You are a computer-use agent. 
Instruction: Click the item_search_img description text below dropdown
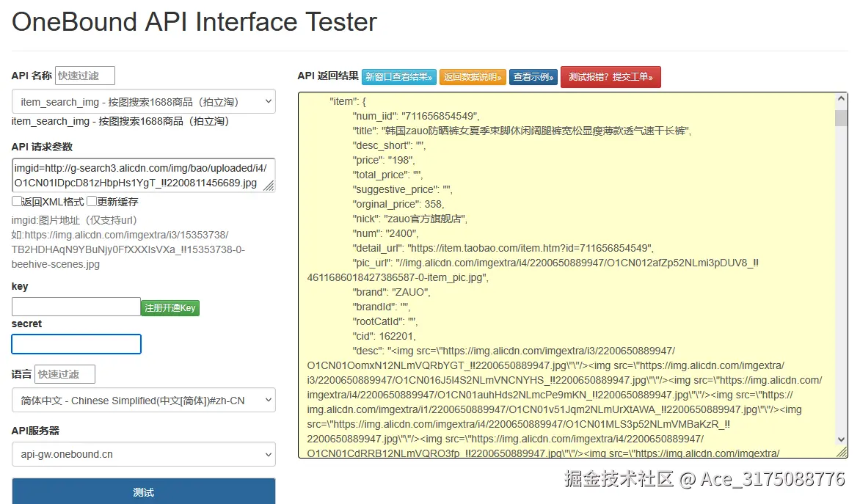click(x=120, y=121)
